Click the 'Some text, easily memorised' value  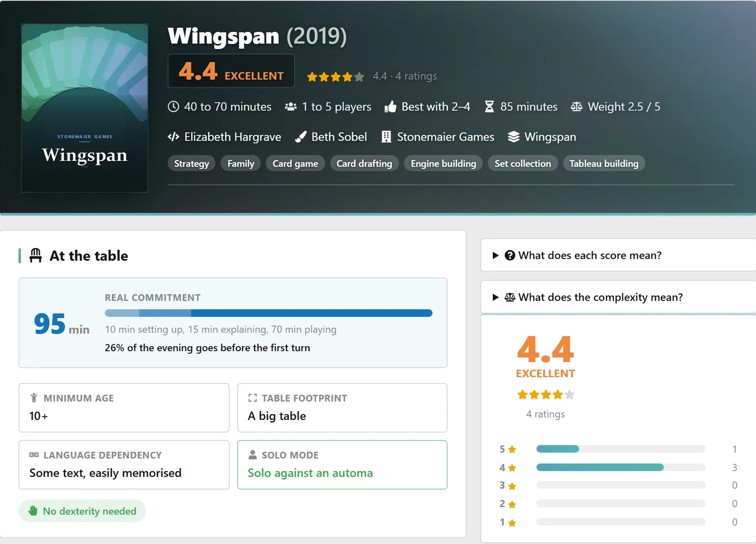tap(105, 473)
